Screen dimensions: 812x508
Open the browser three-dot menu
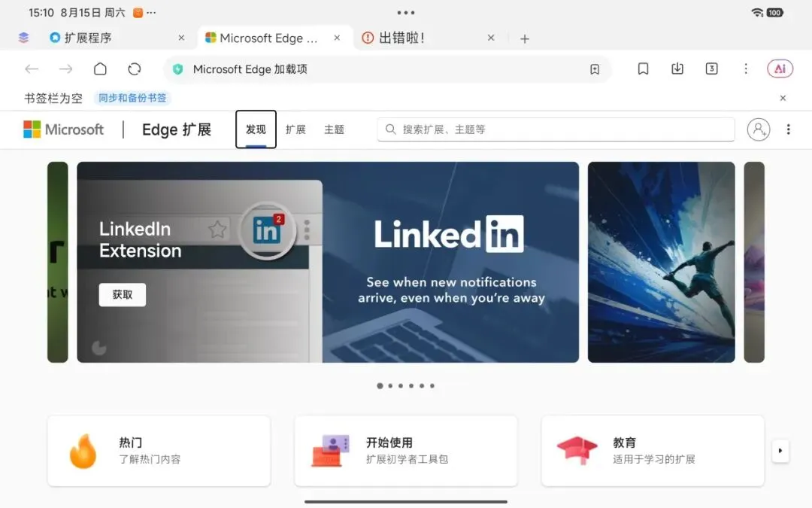(x=746, y=69)
